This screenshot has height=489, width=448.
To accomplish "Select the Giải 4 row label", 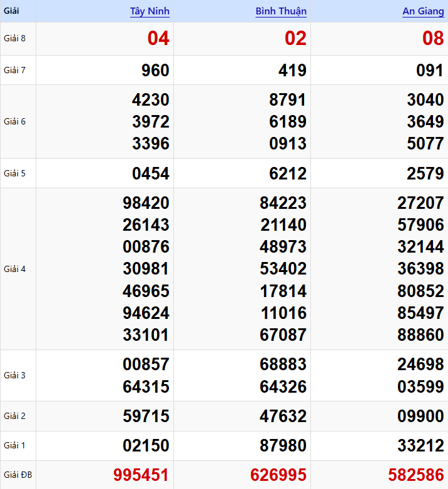I will [x=15, y=269].
